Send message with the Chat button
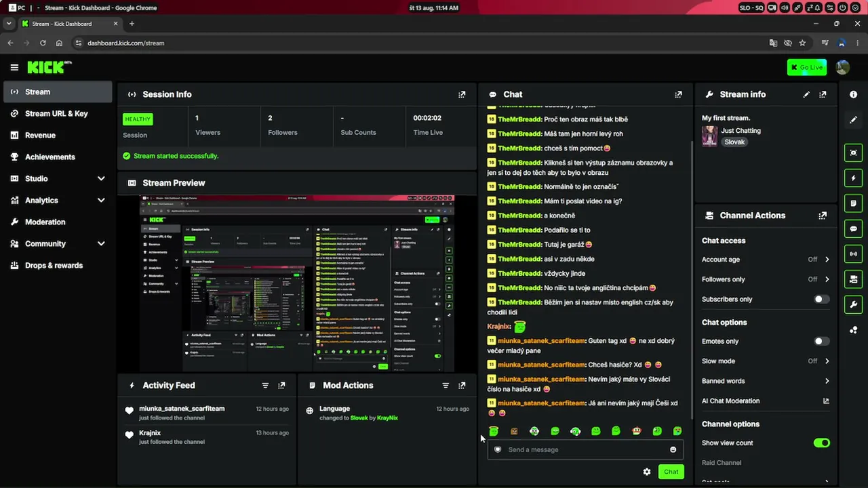This screenshot has height=488, width=868. [x=671, y=472]
